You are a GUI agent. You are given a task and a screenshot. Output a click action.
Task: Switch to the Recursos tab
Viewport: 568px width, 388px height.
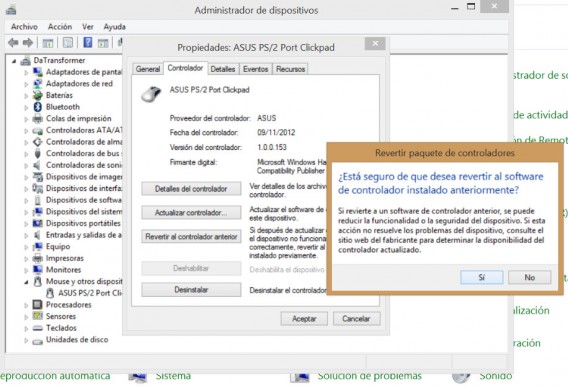pyautogui.click(x=291, y=69)
